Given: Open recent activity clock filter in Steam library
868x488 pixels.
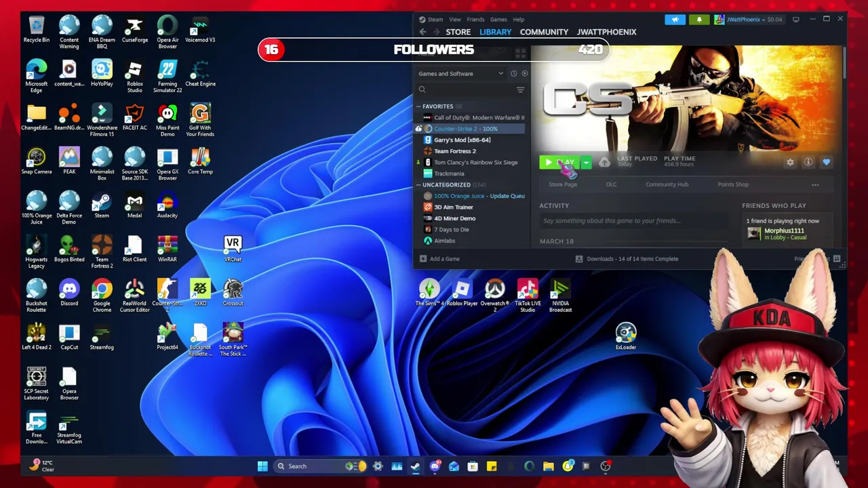Looking at the screenshot, I should [513, 73].
